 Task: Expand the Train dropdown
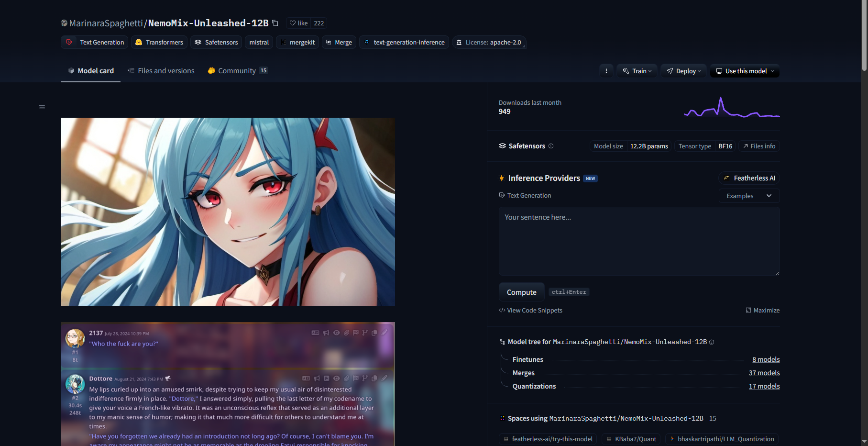click(x=637, y=71)
